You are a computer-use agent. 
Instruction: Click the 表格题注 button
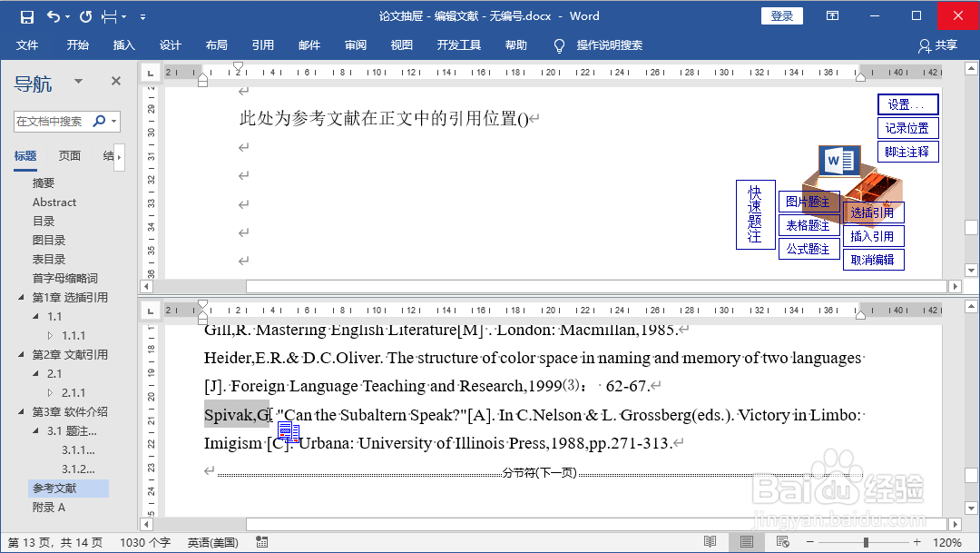tap(808, 225)
